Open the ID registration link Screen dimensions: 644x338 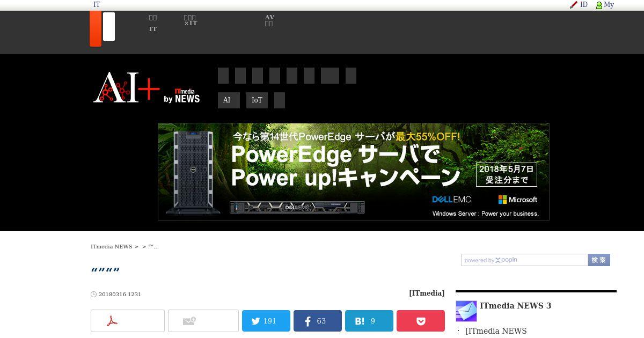tap(584, 4)
